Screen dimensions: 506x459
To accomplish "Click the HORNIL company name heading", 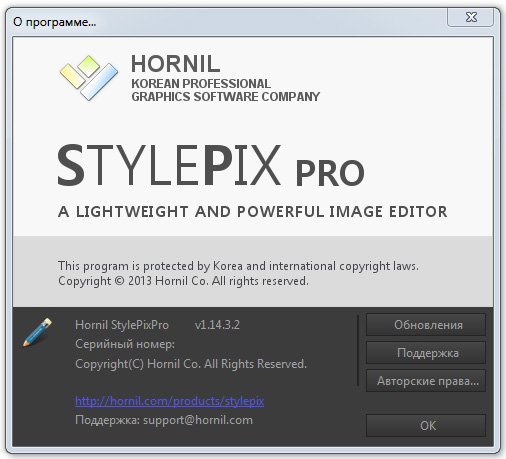I will tap(176, 64).
